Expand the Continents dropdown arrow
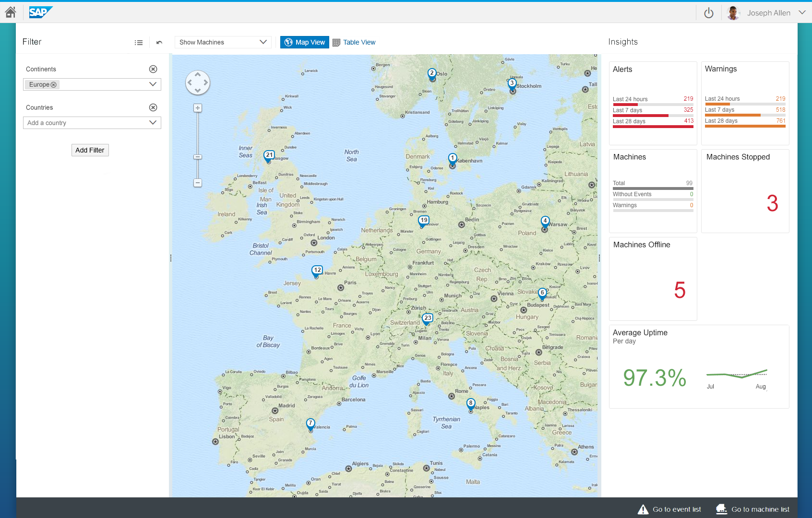Image resolution: width=812 pixels, height=518 pixels. (153, 84)
